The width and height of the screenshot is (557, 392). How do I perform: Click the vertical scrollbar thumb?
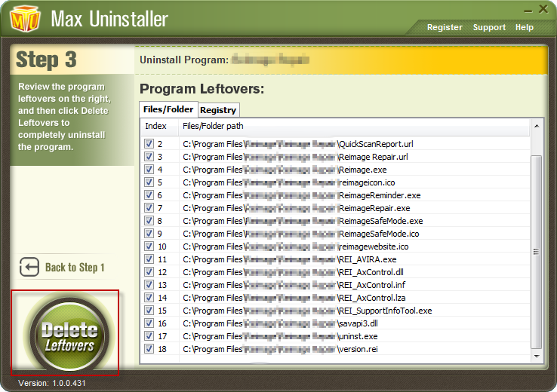click(537, 252)
